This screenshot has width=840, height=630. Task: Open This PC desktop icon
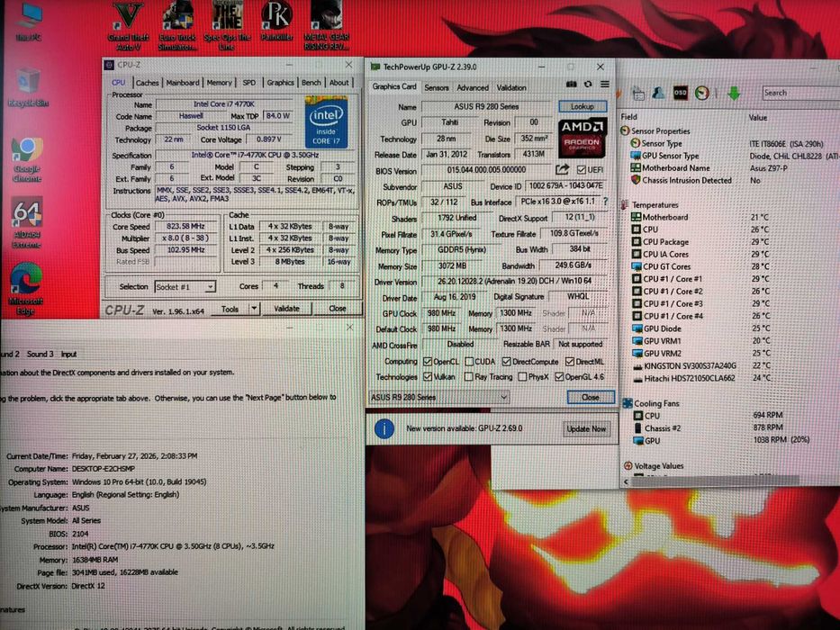[29, 22]
